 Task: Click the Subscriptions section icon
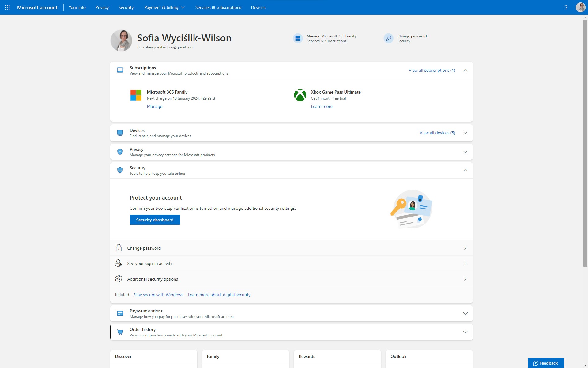[120, 70]
